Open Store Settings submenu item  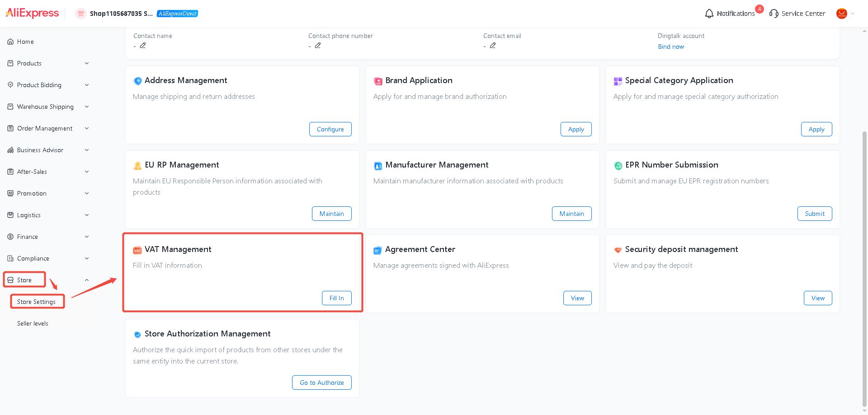(36, 302)
